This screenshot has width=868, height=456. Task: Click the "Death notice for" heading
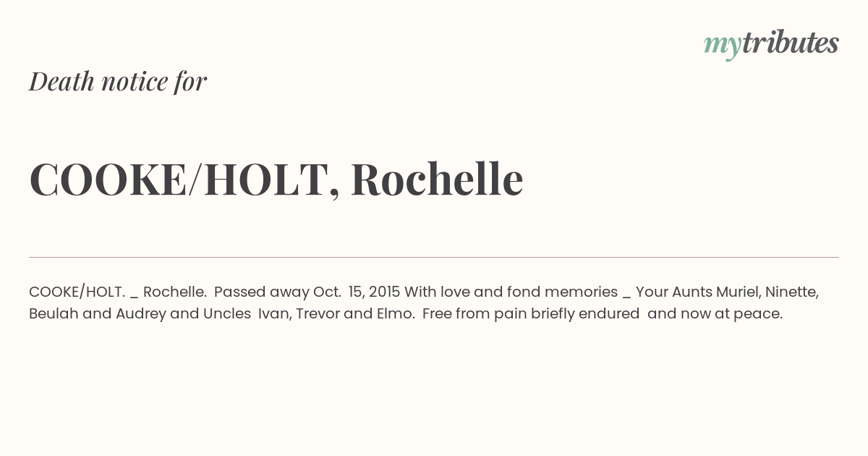pos(118,81)
